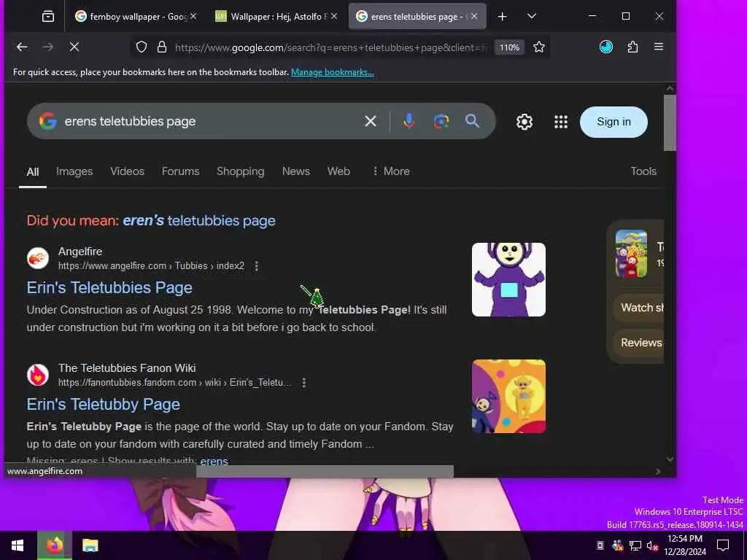The image size is (747, 560).
Task: Click the horizontal scrollbar thumb
Action: (325, 472)
